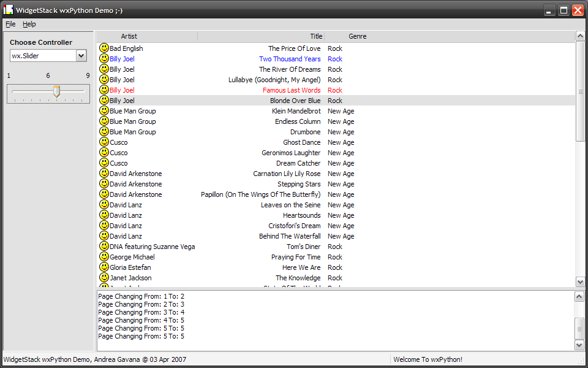Open the File menu
Screen dimensions: 588x368
(10, 24)
